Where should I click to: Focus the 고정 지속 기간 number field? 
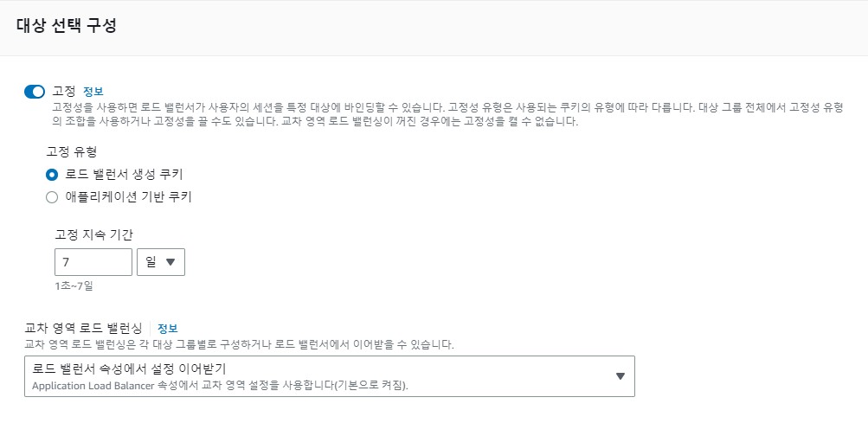tap(93, 262)
